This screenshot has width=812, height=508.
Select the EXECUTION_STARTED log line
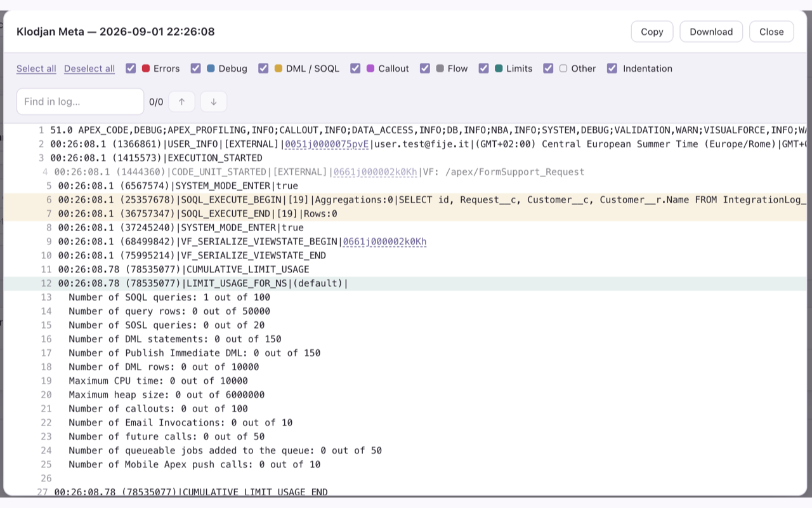pos(406,158)
